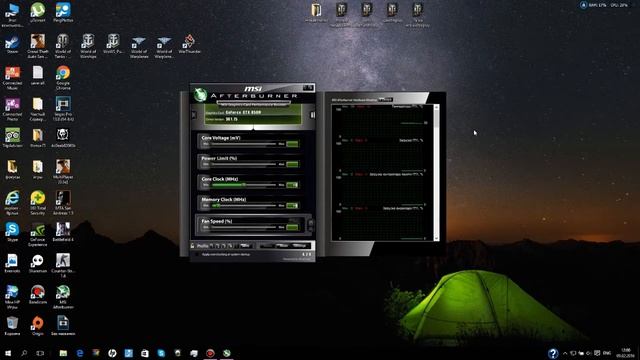Open Windows Store from the taskbar
The image size is (640, 360).
coord(145,353)
